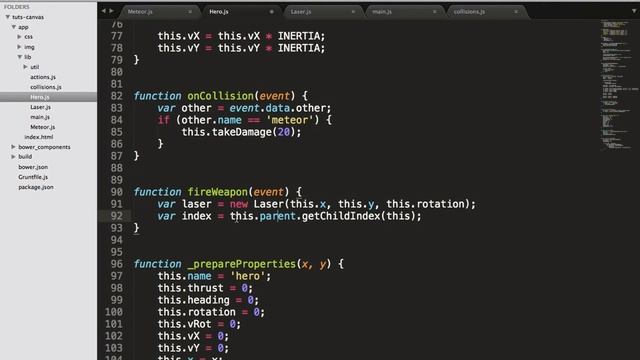Open package.json in the sidebar
Viewport: 640px width, 360px height.
tap(36, 187)
